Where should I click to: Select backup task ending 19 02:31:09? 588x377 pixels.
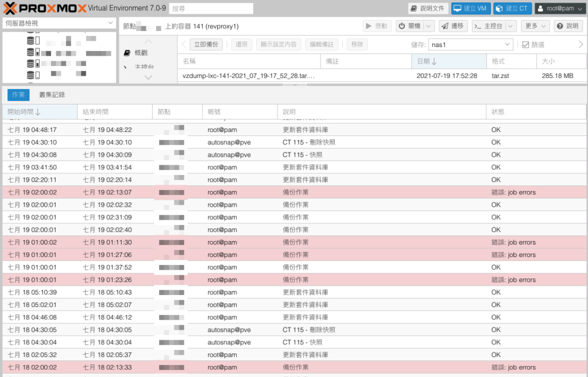point(294,217)
